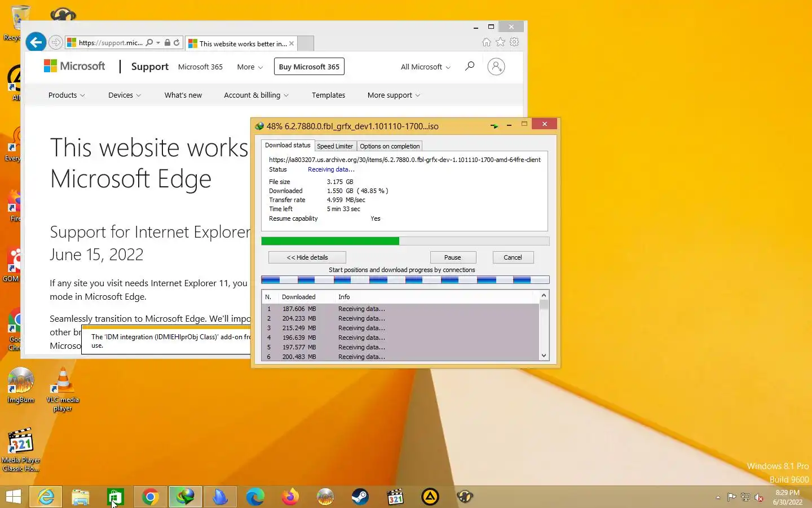The height and width of the screenshot is (508, 812).
Task: Launch Google Chrome from the taskbar
Action: coord(150,497)
